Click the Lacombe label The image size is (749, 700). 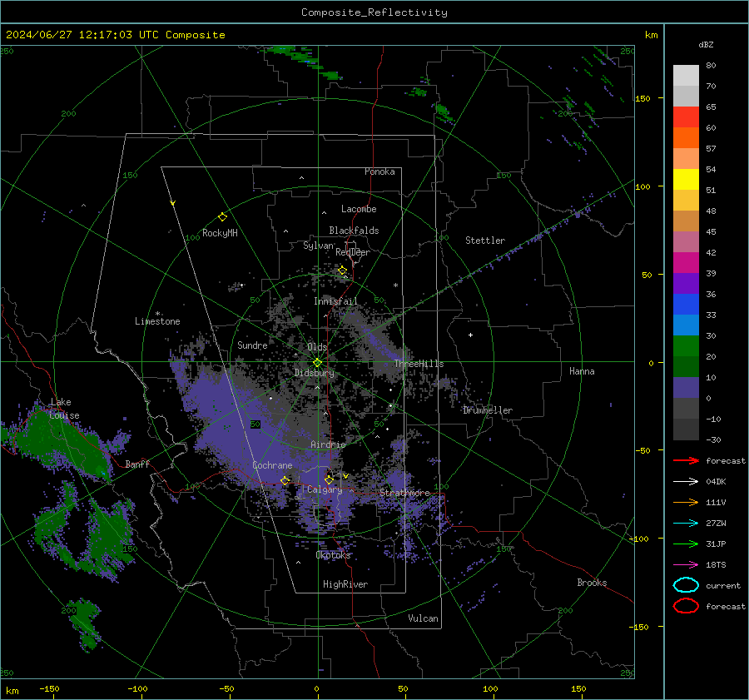click(x=359, y=209)
